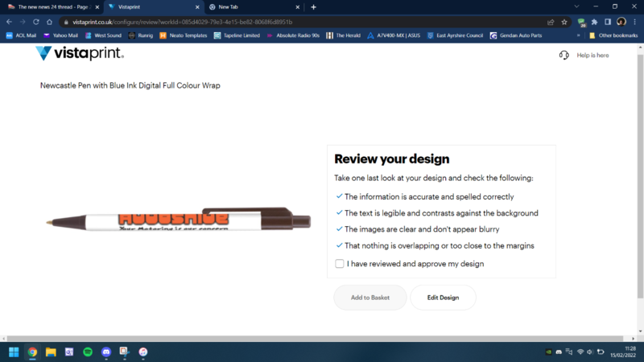Click the Add to Basket button
Viewport: 644px width, 362px height.
(x=370, y=298)
